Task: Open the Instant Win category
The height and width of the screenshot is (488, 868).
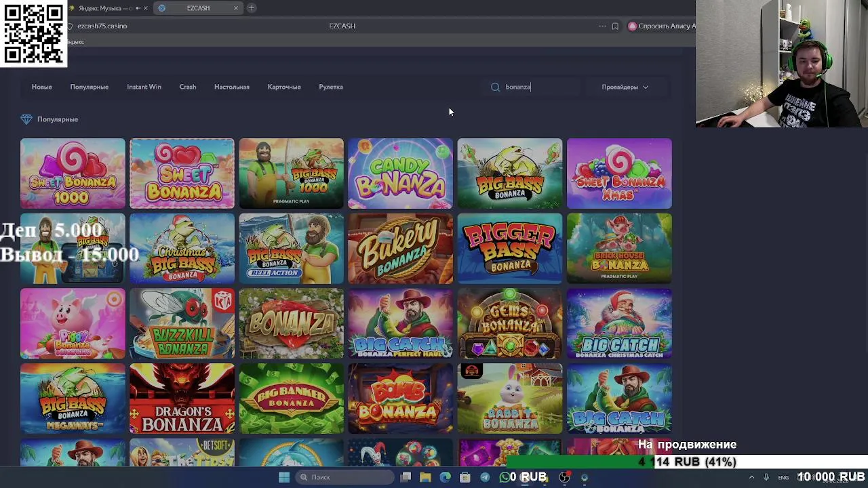Action: (144, 87)
